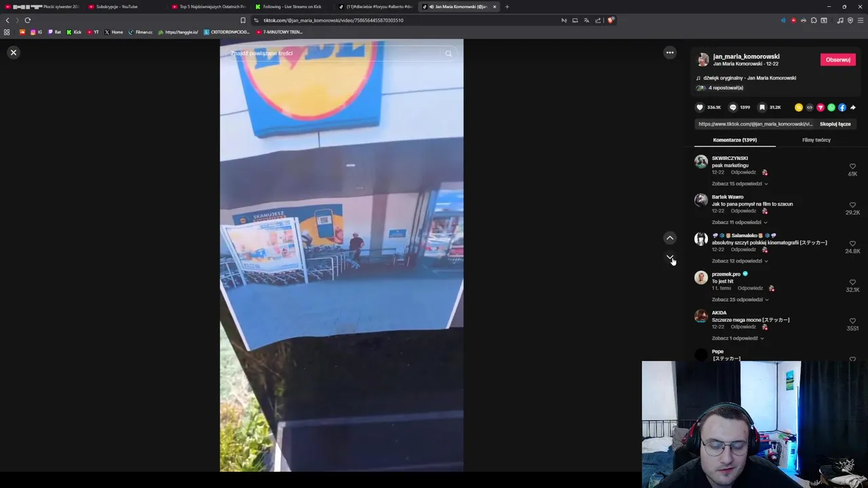Close the TikTok video viewer
Screen dimensions: 868x488
pos(14,52)
